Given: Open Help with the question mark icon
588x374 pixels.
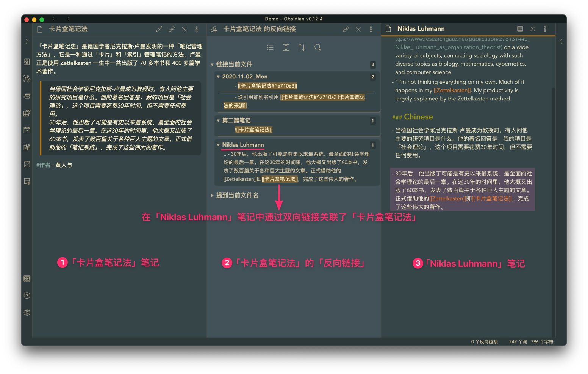Looking at the screenshot, I should pos(27,296).
